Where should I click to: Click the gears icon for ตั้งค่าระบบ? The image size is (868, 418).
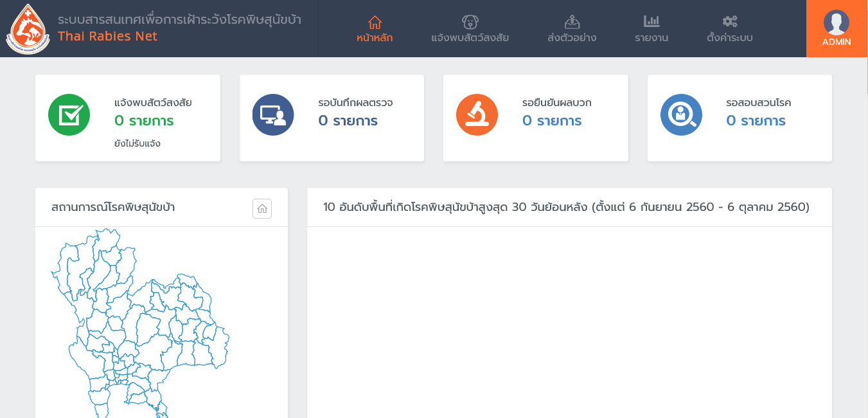point(729,22)
